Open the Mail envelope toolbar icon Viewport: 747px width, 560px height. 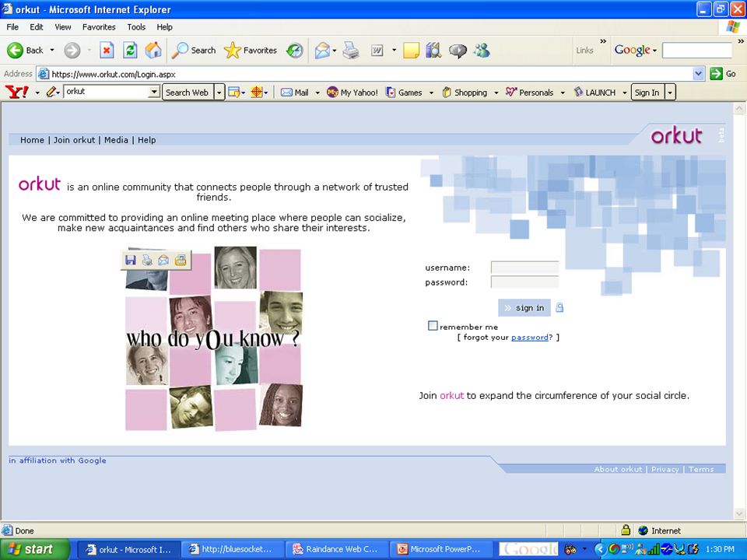(x=322, y=50)
